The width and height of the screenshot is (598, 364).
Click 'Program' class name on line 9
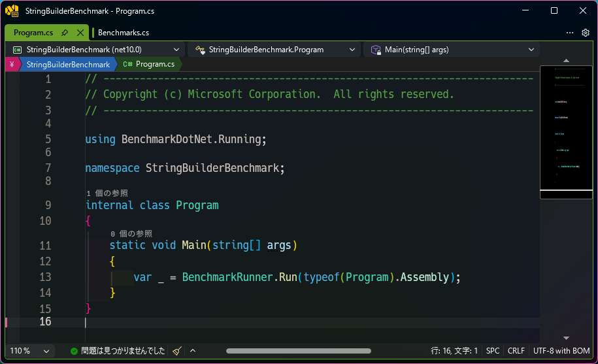[197, 205]
